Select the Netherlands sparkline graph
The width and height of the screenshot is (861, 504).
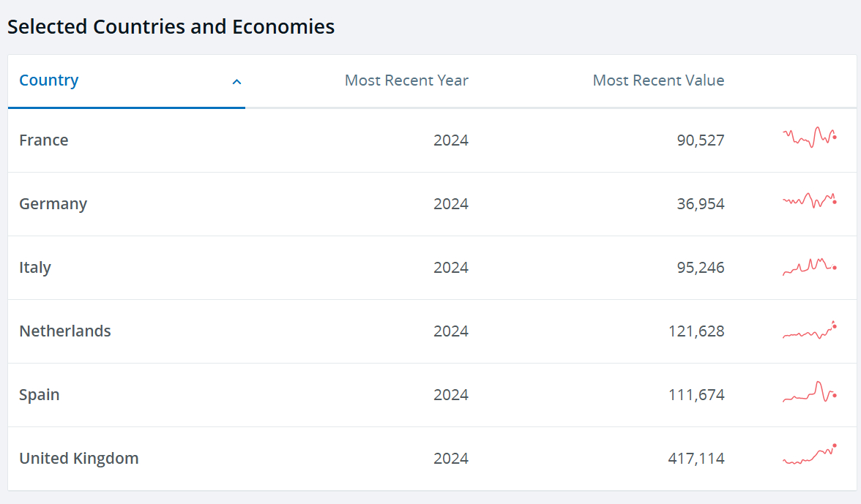810,331
